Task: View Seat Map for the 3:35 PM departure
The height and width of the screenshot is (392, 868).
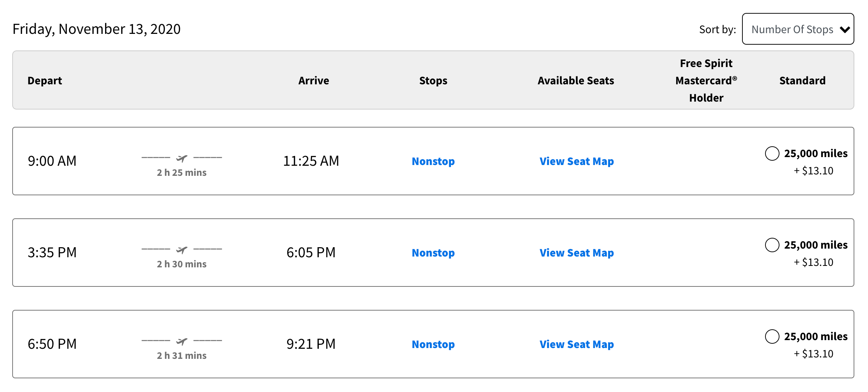Action: pyautogui.click(x=576, y=253)
